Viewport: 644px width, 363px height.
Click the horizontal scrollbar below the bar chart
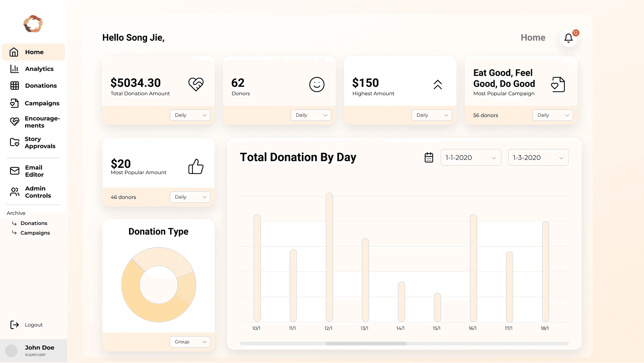pos(366,343)
